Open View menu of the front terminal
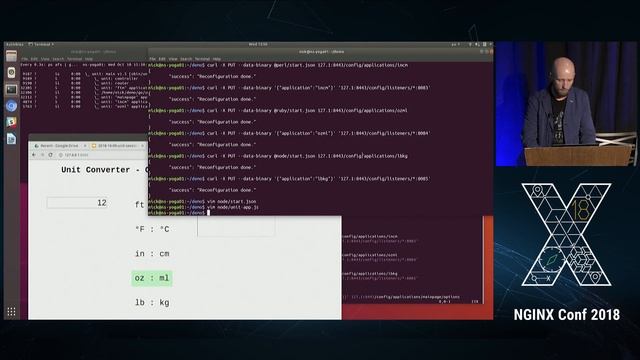 click(173, 59)
